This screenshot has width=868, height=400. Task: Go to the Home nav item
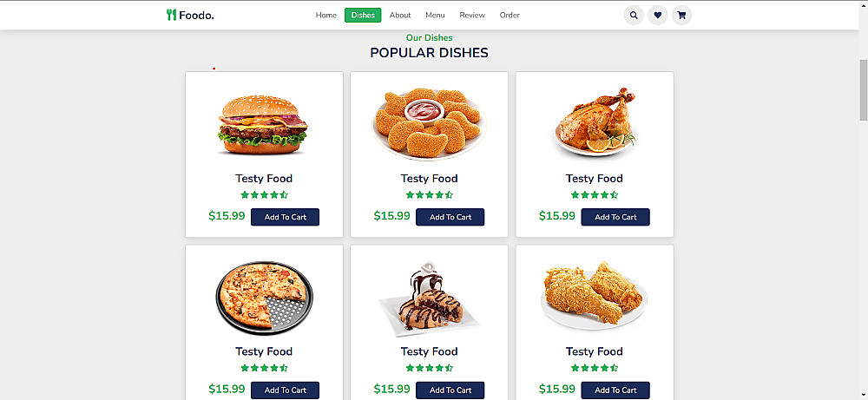click(x=326, y=15)
